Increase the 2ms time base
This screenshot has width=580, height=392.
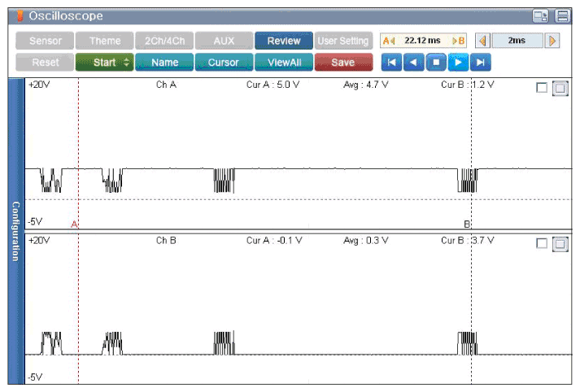(x=552, y=41)
